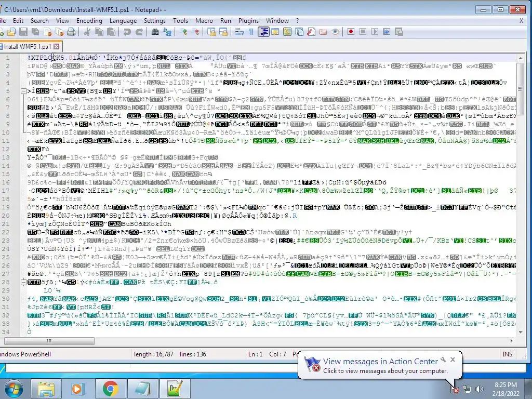Open the View menu
The height and width of the screenshot is (399, 532).
tap(62, 21)
